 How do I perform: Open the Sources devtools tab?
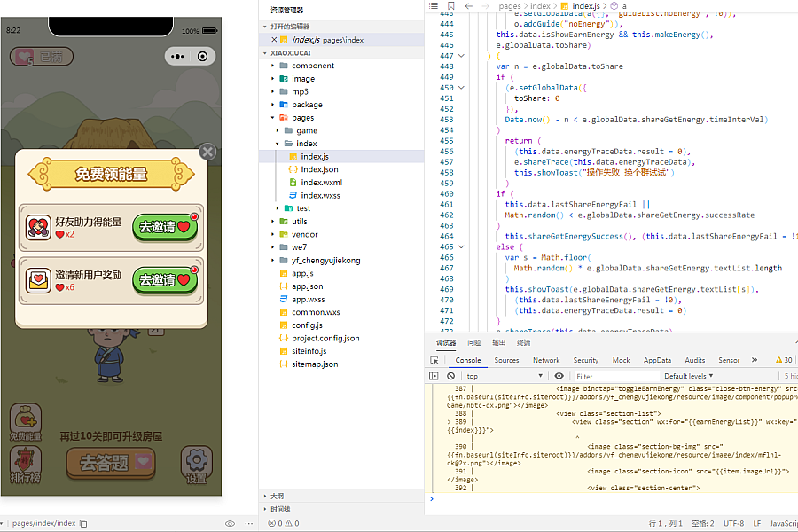point(506,360)
